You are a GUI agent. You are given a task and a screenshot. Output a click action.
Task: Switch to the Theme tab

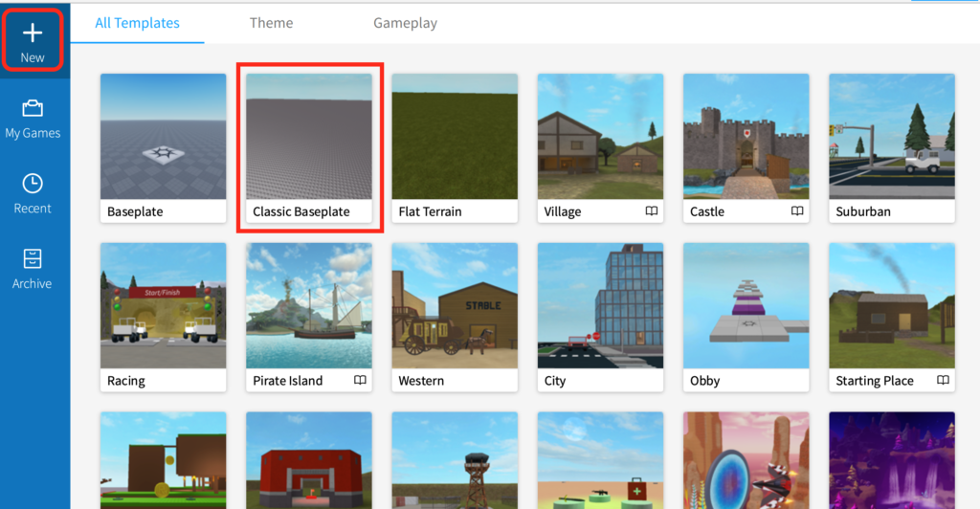pos(271,23)
